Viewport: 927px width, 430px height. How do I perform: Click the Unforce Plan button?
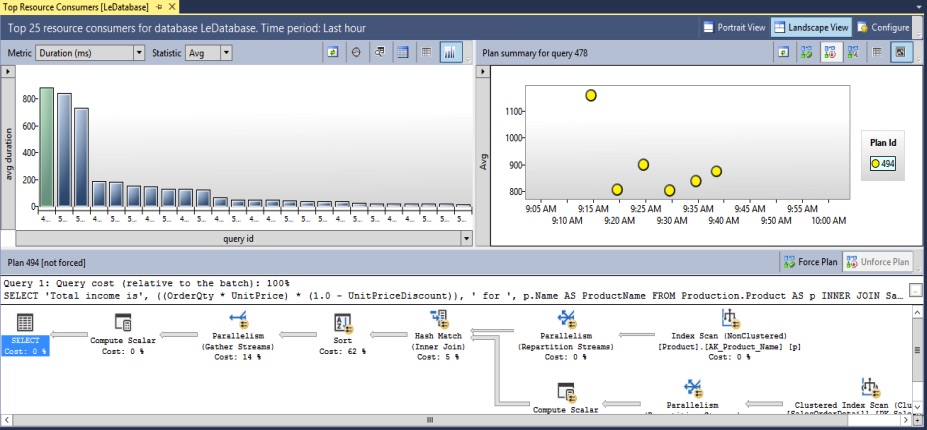tap(877, 261)
